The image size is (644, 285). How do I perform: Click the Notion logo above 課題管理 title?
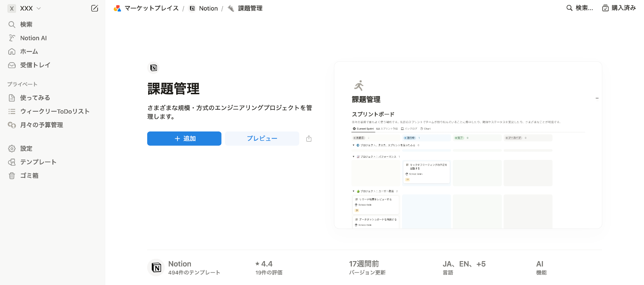(x=154, y=68)
